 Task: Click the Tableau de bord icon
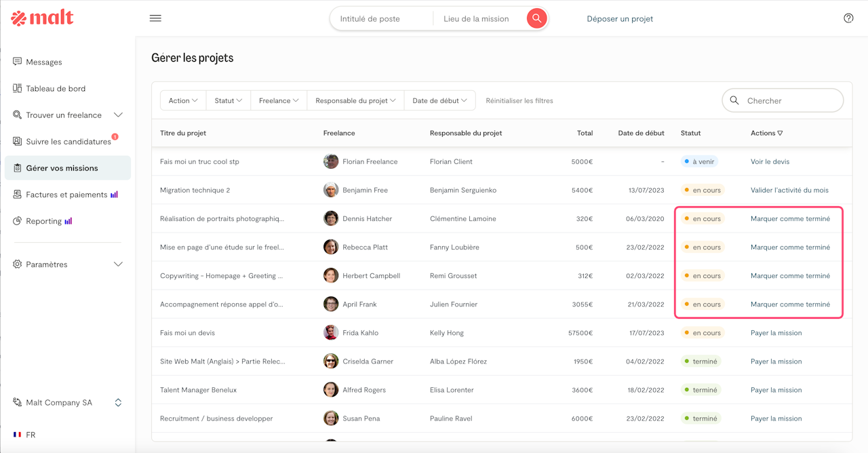pos(18,88)
